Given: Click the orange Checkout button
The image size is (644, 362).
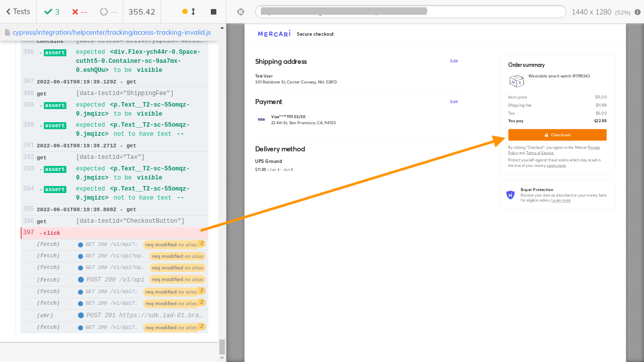Looking at the screenshot, I should pos(557,135).
